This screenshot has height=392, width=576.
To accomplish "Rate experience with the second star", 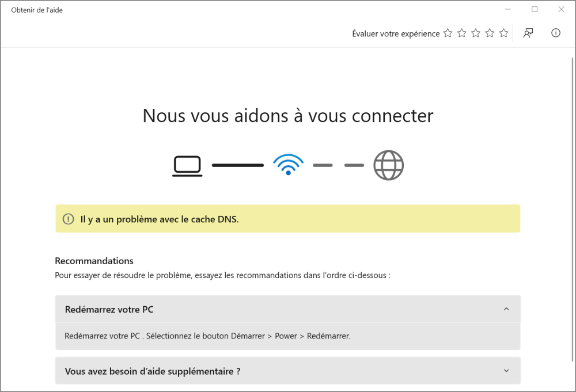I will click(461, 33).
